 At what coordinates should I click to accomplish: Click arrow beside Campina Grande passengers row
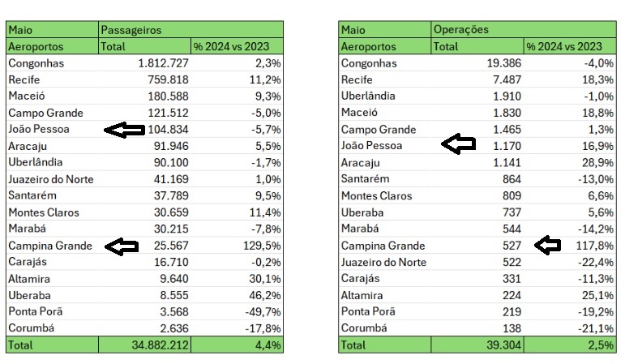[122, 246]
